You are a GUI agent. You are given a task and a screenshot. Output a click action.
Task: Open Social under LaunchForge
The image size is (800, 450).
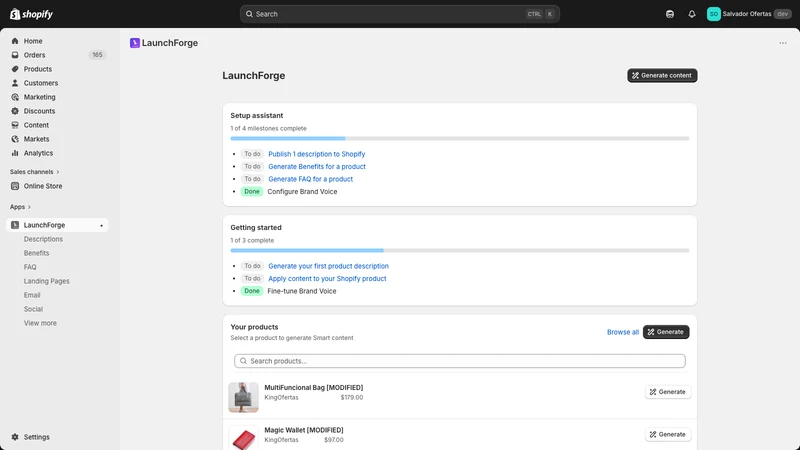33,309
